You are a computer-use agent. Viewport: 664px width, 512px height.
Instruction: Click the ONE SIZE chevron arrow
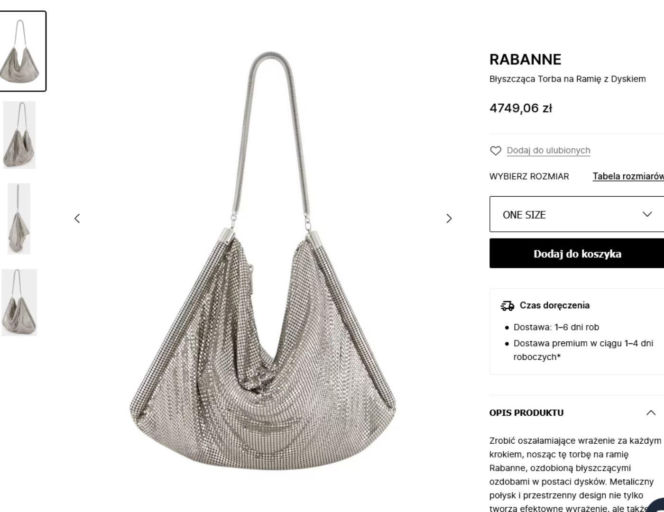[x=647, y=214]
